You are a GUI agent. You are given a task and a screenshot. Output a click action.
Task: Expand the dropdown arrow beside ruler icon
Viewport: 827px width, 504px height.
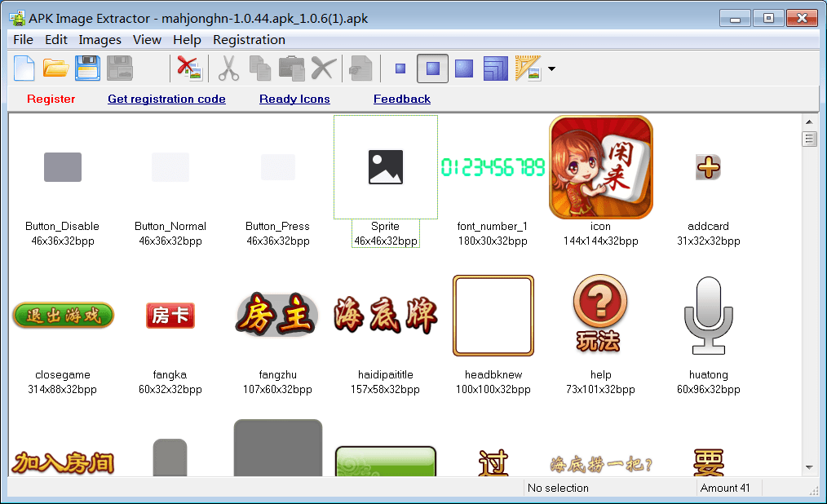(x=552, y=69)
